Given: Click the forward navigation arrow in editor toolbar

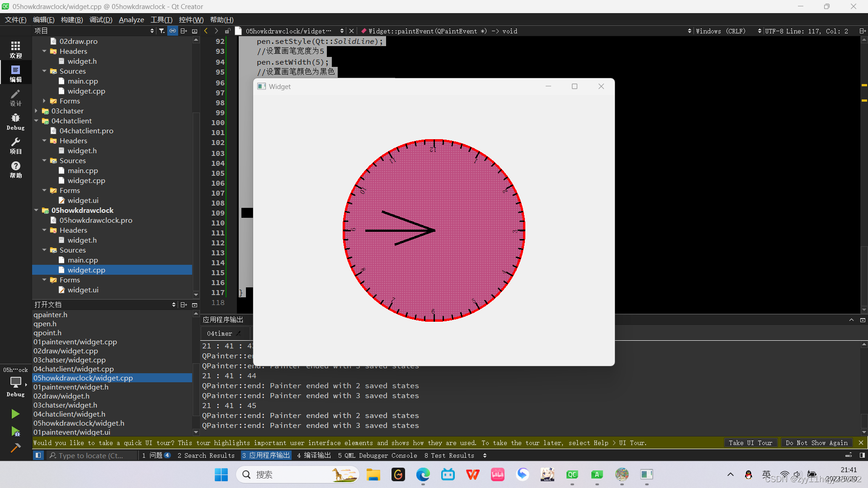Looking at the screenshot, I should click(216, 31).
